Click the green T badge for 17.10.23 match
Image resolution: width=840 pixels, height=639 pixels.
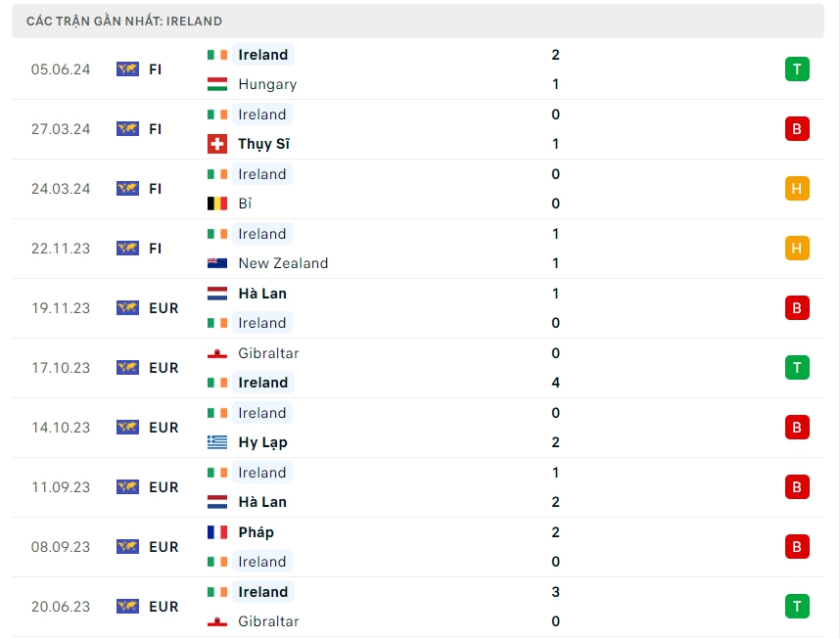tap(797, 367)
